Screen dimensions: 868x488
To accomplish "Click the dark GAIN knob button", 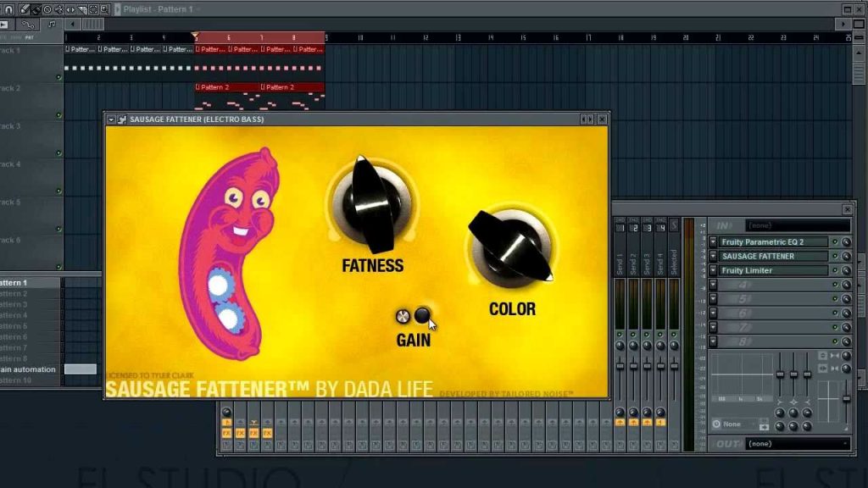I will [422, 315].
